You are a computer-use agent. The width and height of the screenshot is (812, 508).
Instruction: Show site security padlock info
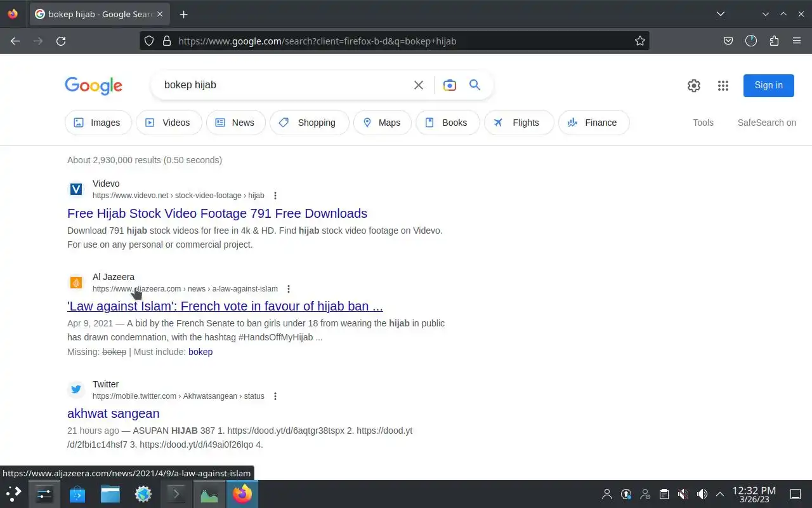167,41
